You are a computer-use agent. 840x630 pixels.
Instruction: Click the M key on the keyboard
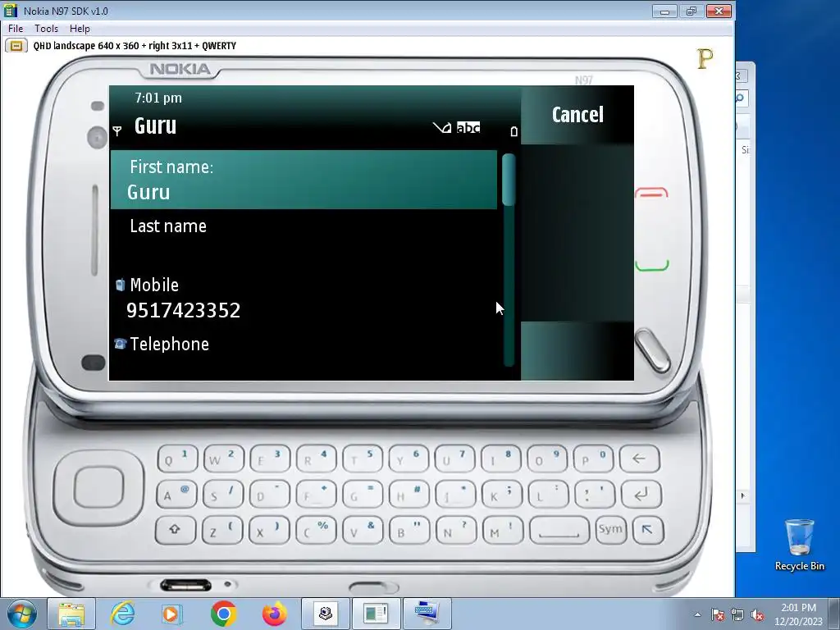[x=503, y=531]
